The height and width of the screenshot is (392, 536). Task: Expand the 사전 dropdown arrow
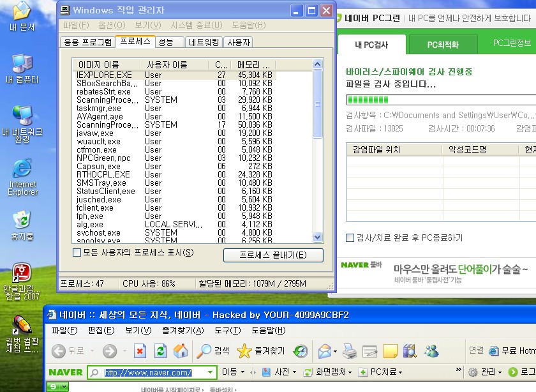[x=294, y=372]
